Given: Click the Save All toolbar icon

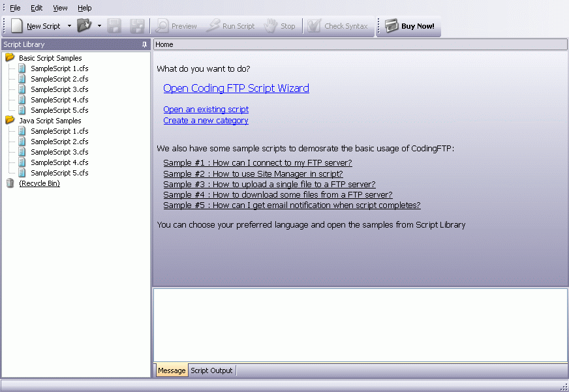Looking at the screenshot, I should (137, 26).
